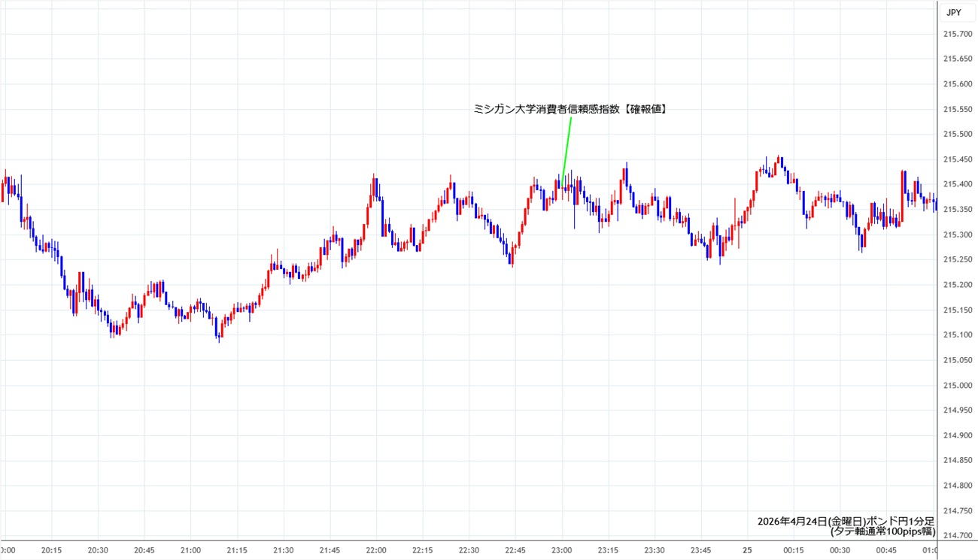Click the 21:00 time axis label
The image size is (978, 560).
[x=190, y=550]
